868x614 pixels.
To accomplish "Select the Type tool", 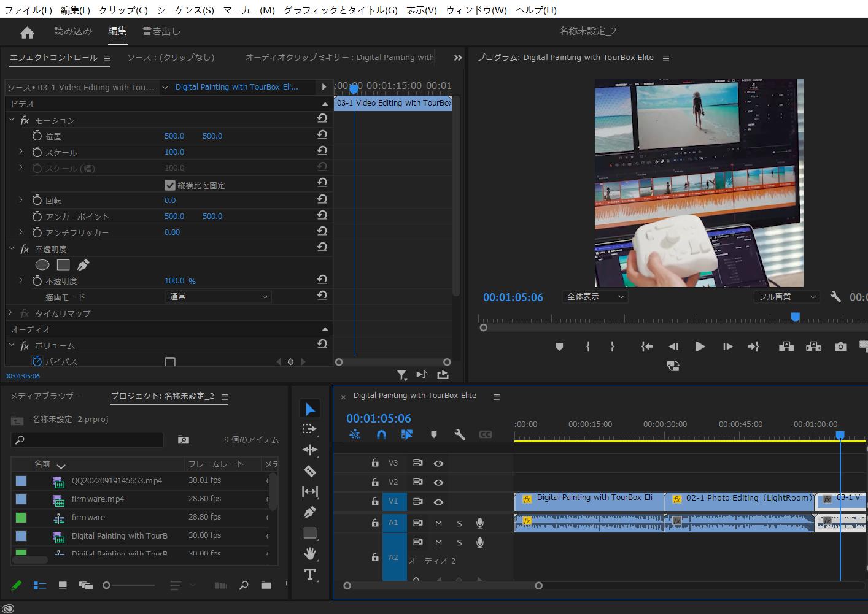I will click(x=310, y=575).
